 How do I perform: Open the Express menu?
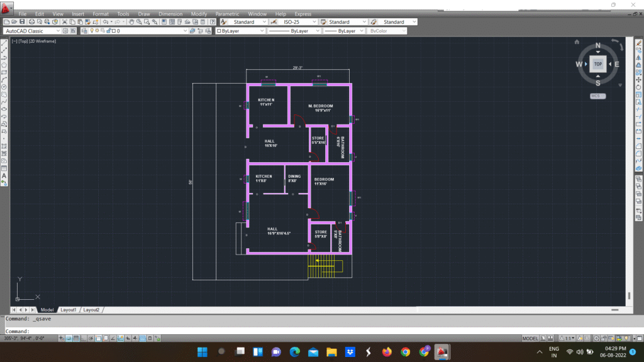tap(303, 14)
